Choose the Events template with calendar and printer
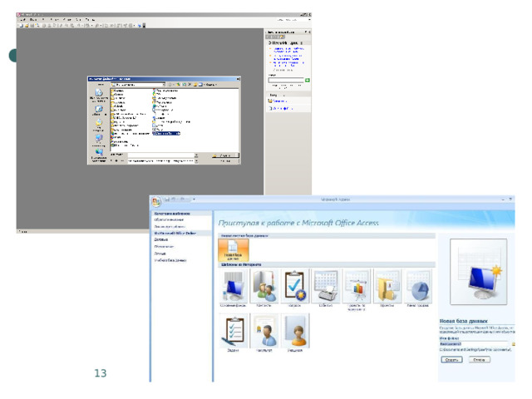 click(x=325, y=288)
